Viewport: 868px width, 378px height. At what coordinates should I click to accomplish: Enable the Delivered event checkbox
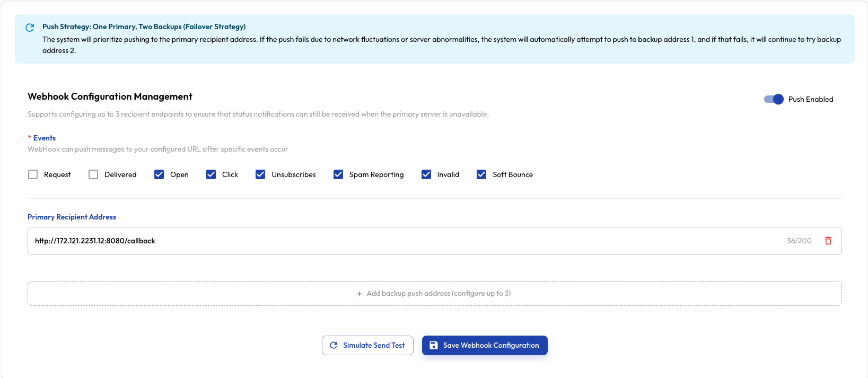[x=93, y=174]
